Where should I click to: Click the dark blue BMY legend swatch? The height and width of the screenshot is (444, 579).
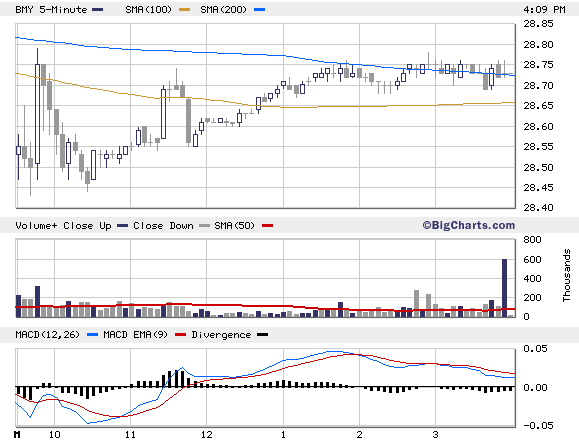point(98,10)
